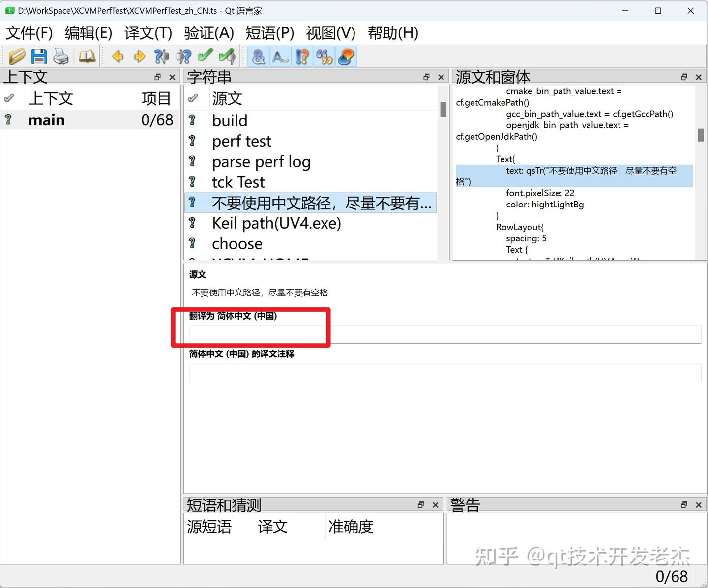Image resolution: width=708 pixels, height=588 pixels.
Task: Toggle the accelerators validation check
Action: pos(258,57)
